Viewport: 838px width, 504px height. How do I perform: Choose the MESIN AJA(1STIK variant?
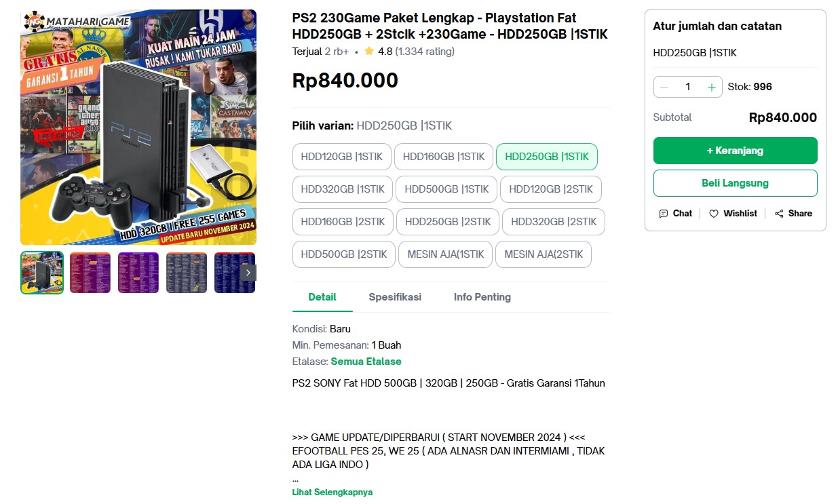[x=445, y=254]
